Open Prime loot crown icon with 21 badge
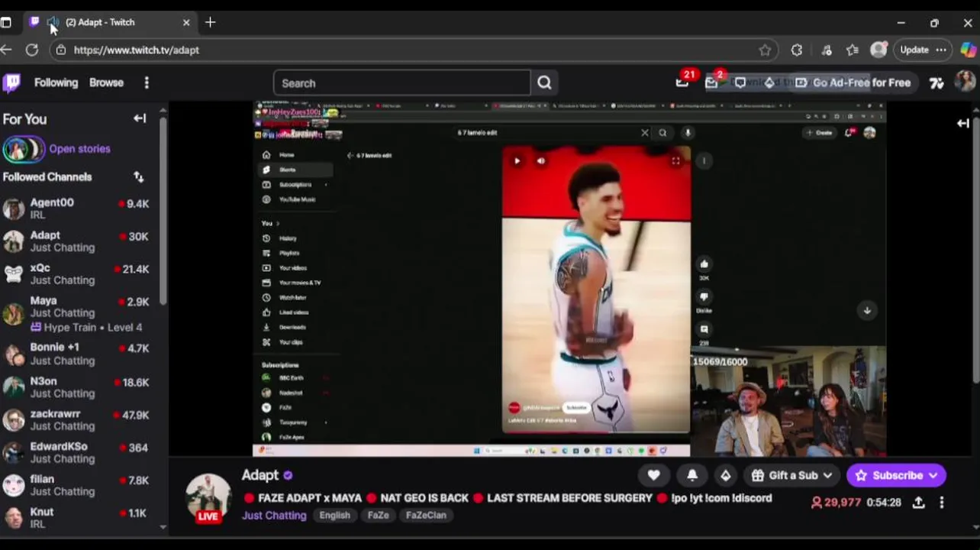This screenshot has height=550, width=980. pos(682,82)
